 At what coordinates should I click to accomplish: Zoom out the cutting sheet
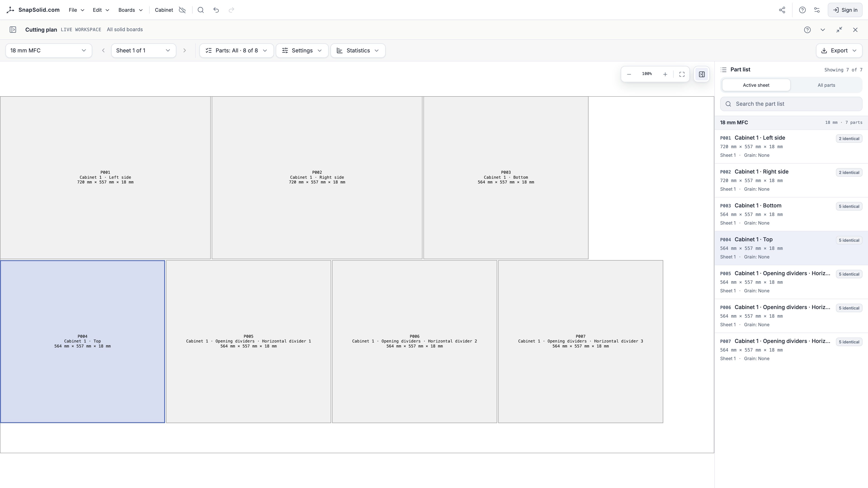point(629,74)
